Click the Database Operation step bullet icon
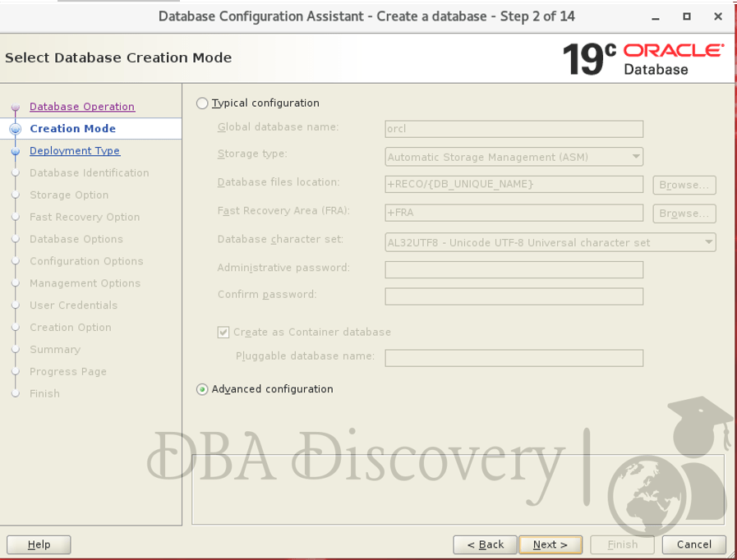Screen dimensions: 737x560 pos(16,107)
